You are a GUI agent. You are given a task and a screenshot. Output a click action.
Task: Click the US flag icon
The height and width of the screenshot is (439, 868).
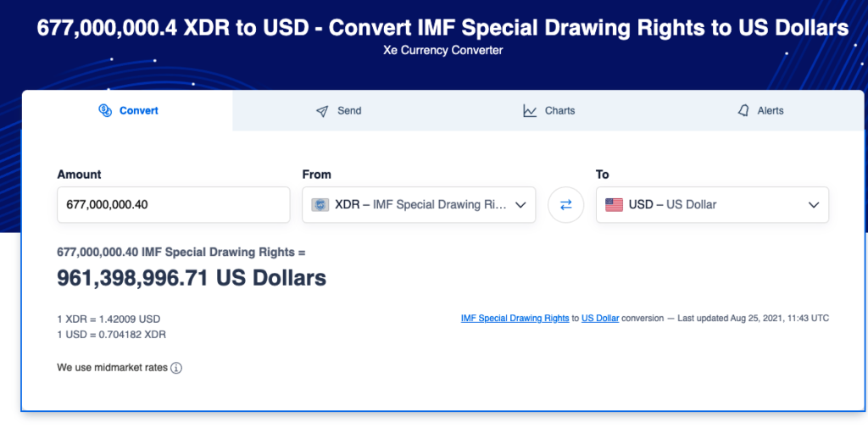(x=614, y=205)
